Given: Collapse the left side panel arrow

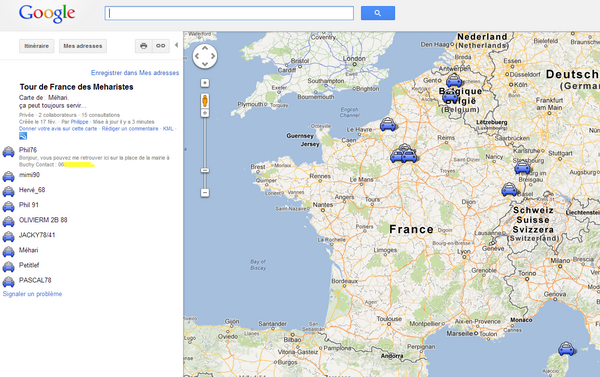Looking at the screenshot, I should point(176,45).
